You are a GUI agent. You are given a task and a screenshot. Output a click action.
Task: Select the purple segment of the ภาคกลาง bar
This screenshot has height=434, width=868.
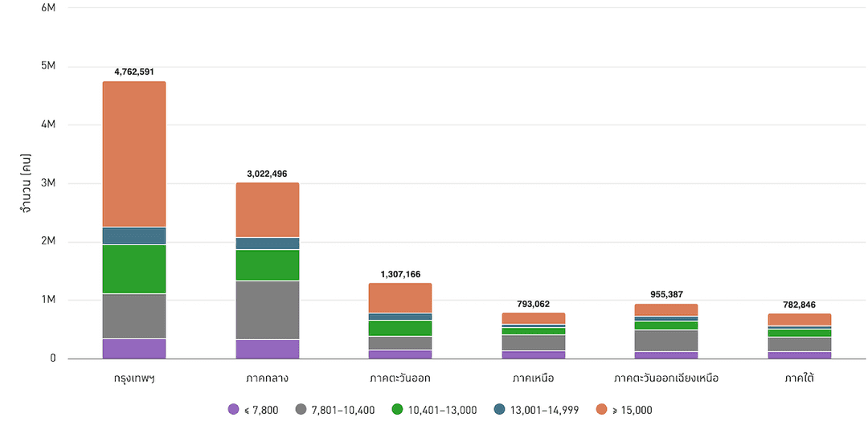(268, 350)
